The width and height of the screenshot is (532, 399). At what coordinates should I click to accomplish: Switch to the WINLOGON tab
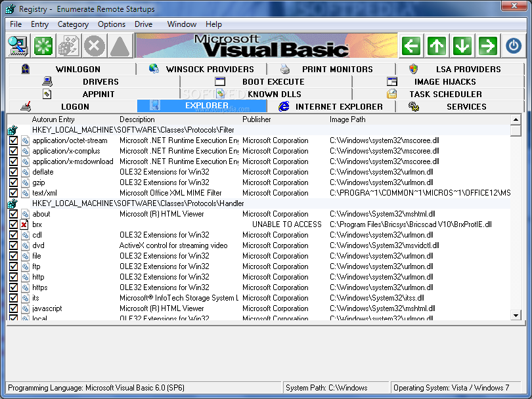[x=72, y=69]
